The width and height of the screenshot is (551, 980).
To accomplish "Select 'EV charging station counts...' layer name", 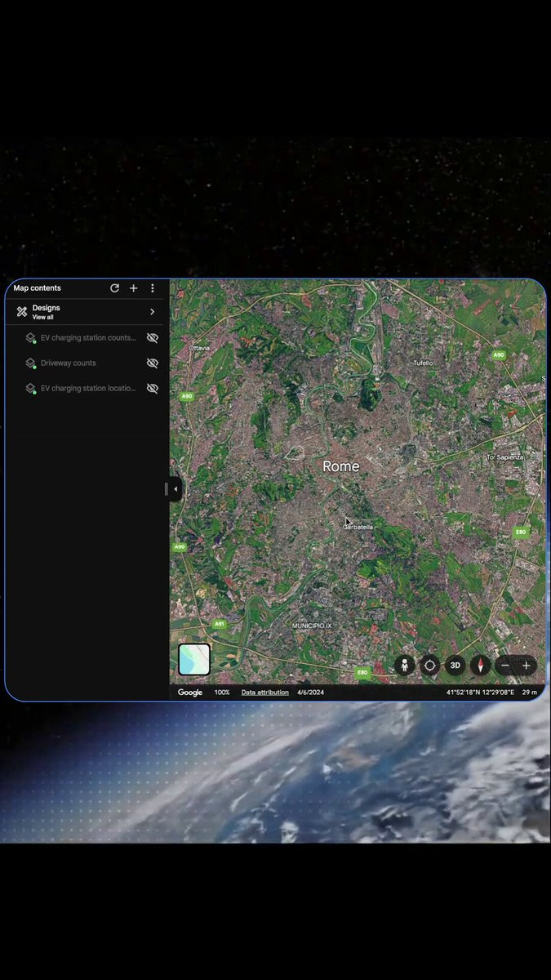I will pos(88,338).
